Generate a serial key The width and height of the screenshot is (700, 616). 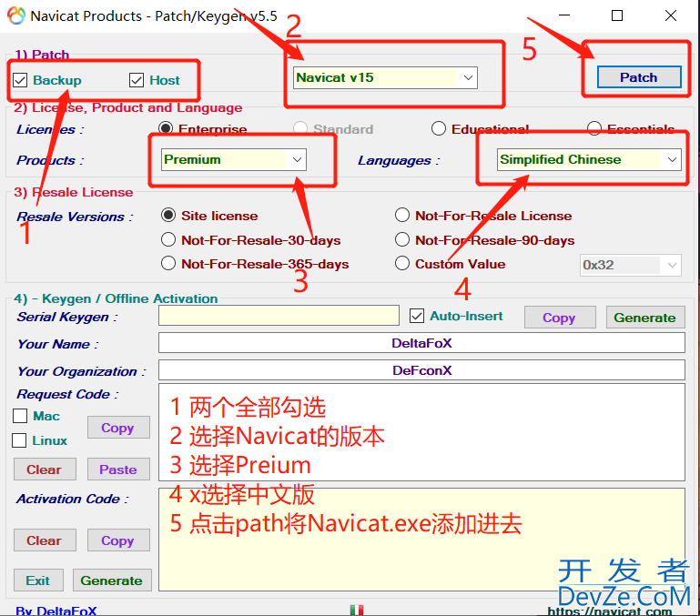coord(645,318)
